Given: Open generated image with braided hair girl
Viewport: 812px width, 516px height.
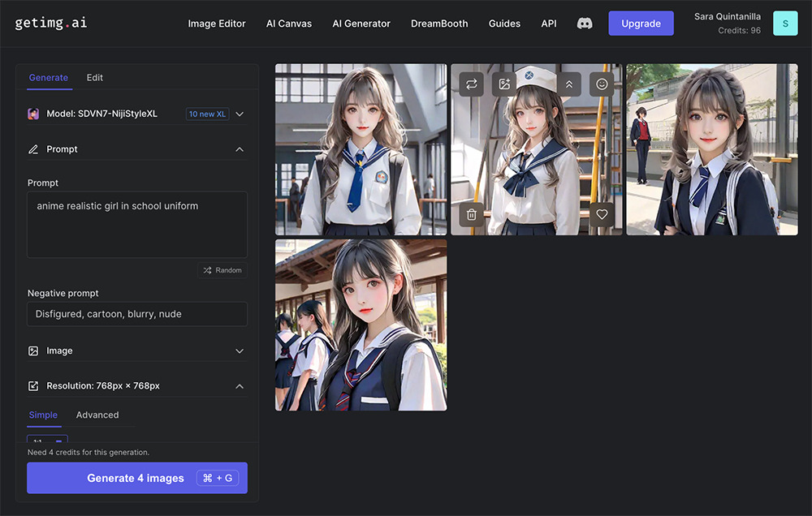Looking at the screenshot, I should (x=712, y=149).
